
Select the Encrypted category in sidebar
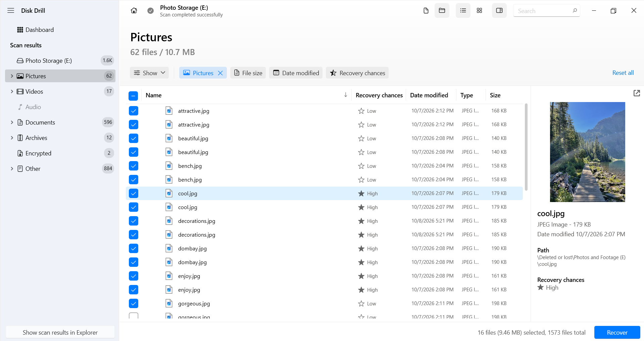click(x=60, y=153)
